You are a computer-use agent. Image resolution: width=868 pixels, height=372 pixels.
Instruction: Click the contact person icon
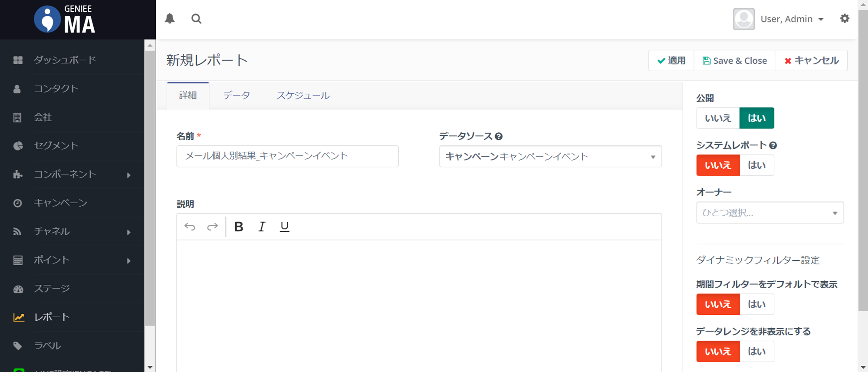tap(17, 89)
